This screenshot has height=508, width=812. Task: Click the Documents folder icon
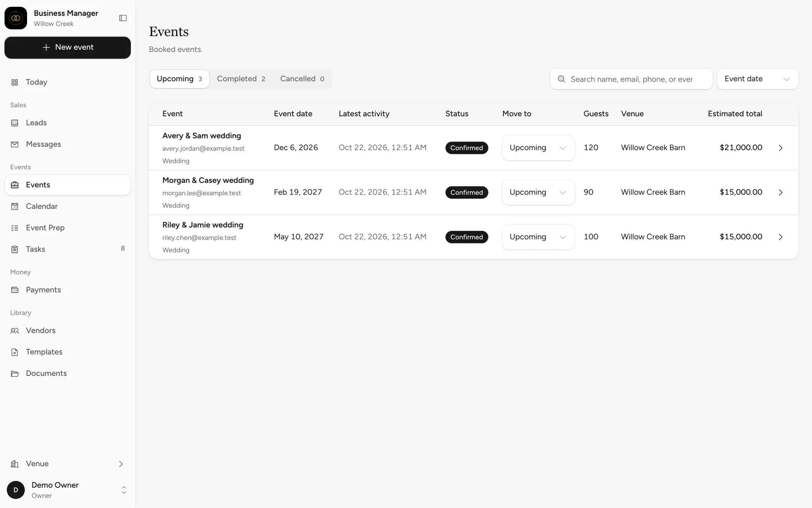tap(15, 374)
